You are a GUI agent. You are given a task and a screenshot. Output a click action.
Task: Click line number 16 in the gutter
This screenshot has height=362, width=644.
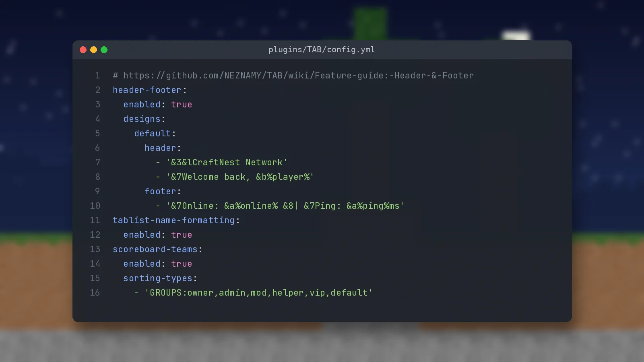point(95,293)
